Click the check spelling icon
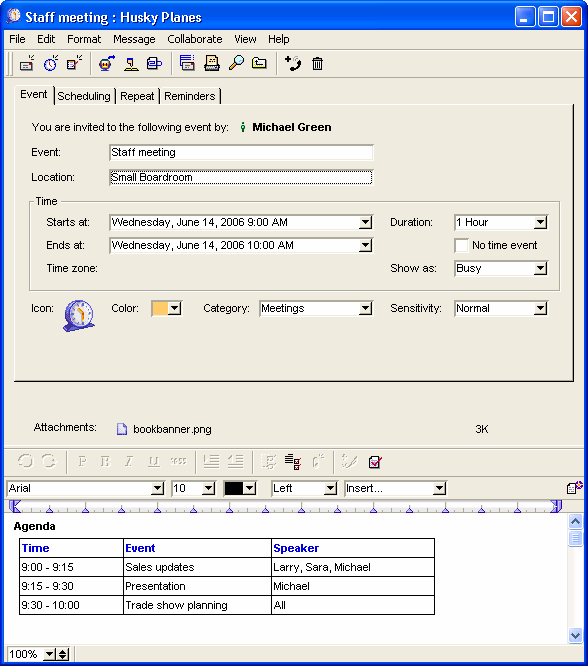 (x=375, y=462)
